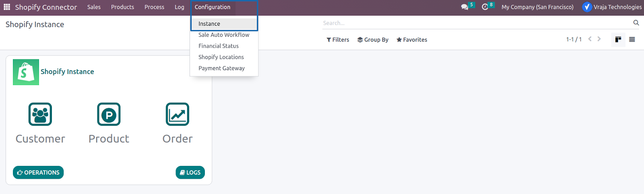This screenshot has width=644, height=194.
Task: Click the Order label
Action: pyautogui.click(x=178, y=139)
